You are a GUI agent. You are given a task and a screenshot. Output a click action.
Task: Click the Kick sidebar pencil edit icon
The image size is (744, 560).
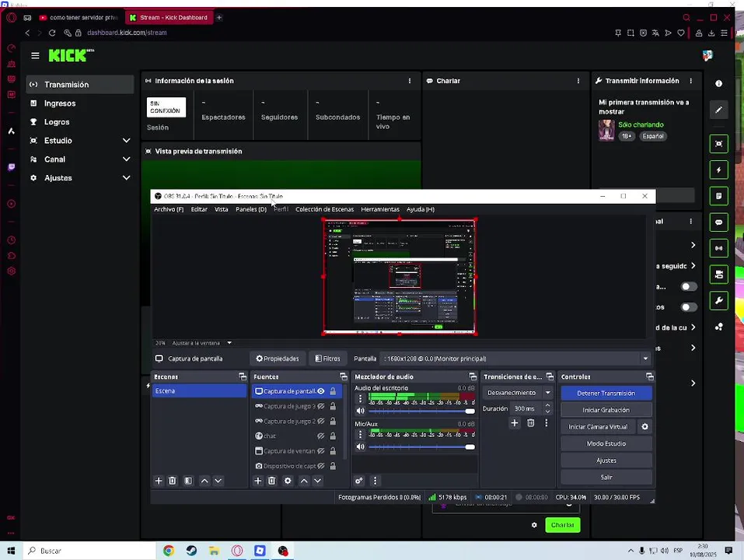pyautogui.click(x=719, y=110)
